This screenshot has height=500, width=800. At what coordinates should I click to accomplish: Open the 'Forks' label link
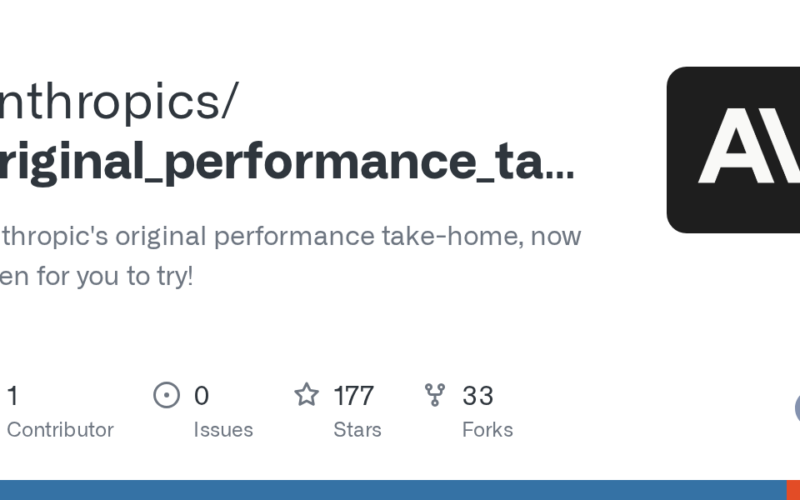(487, 430)
